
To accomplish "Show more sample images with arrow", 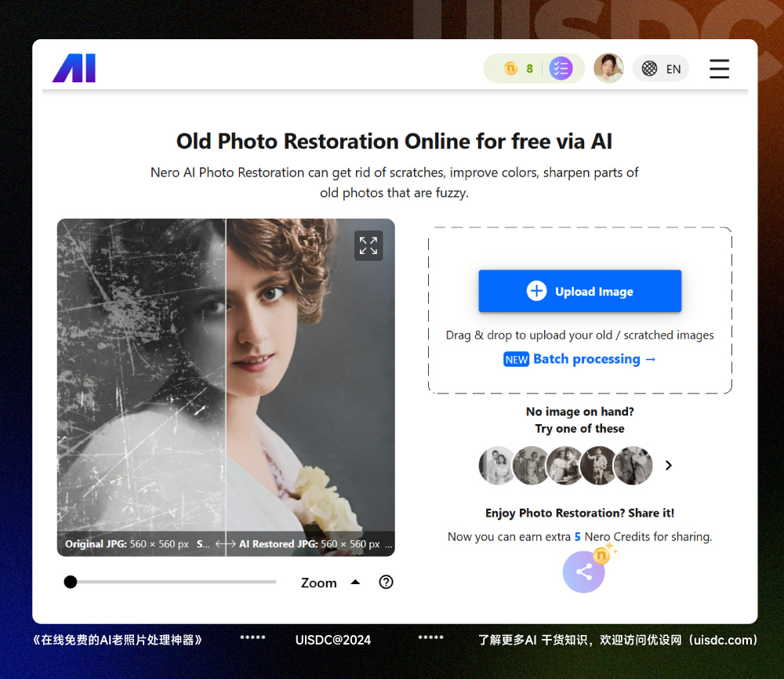I will pos(669,465).
